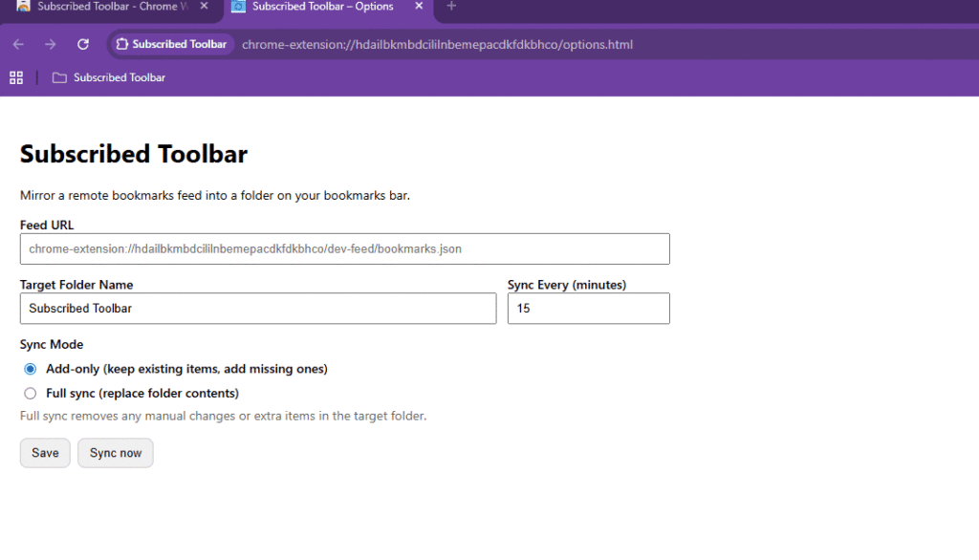
Task: Select the Subscribed Toolbar – Options tab
Action: tap(321, 7)
